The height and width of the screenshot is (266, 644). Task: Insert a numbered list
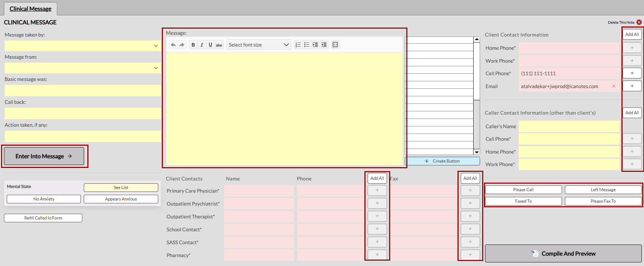pyautogui.click(x=298, y=45)
